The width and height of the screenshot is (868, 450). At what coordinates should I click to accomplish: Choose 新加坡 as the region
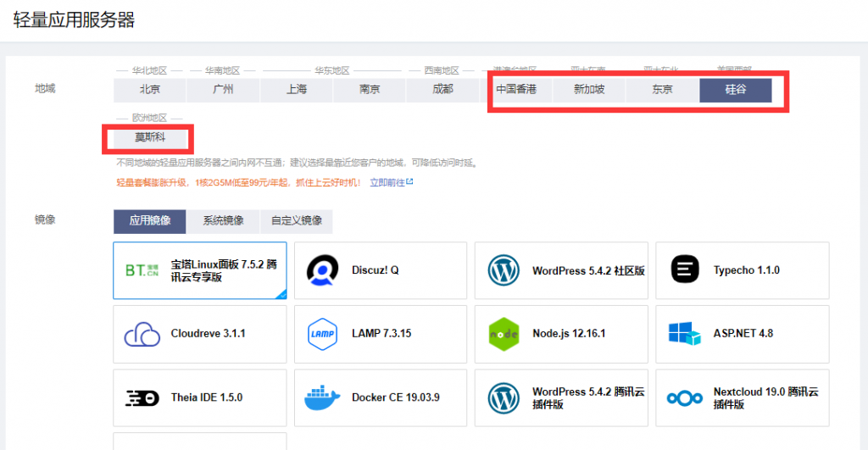pyautogui.click(x=589, y=90)
